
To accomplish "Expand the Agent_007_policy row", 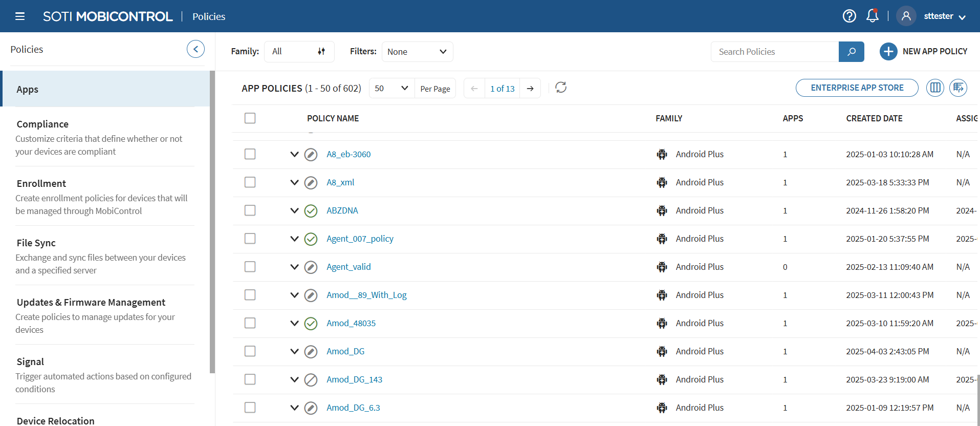I will pyautogui.click(x=294, y=239).
